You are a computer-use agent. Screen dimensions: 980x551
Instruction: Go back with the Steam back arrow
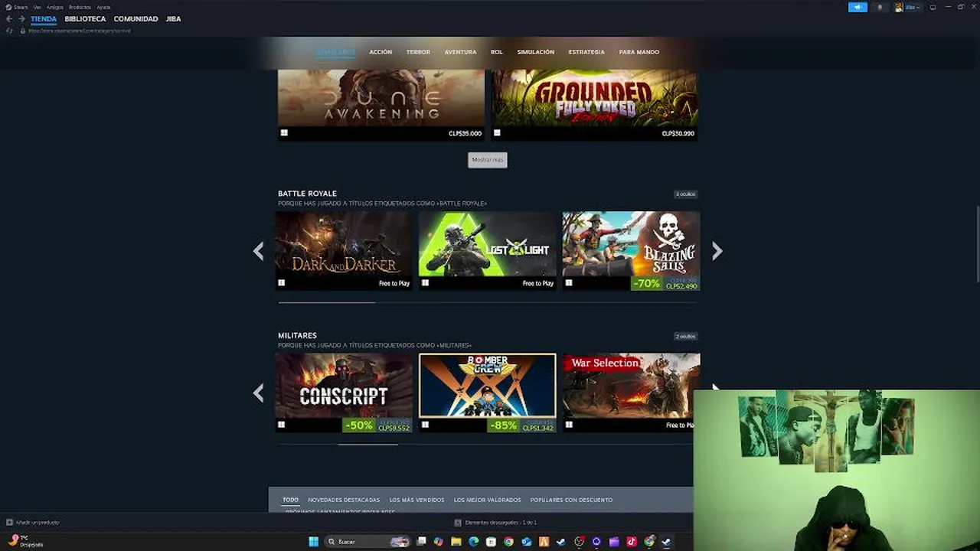point(9,18)
